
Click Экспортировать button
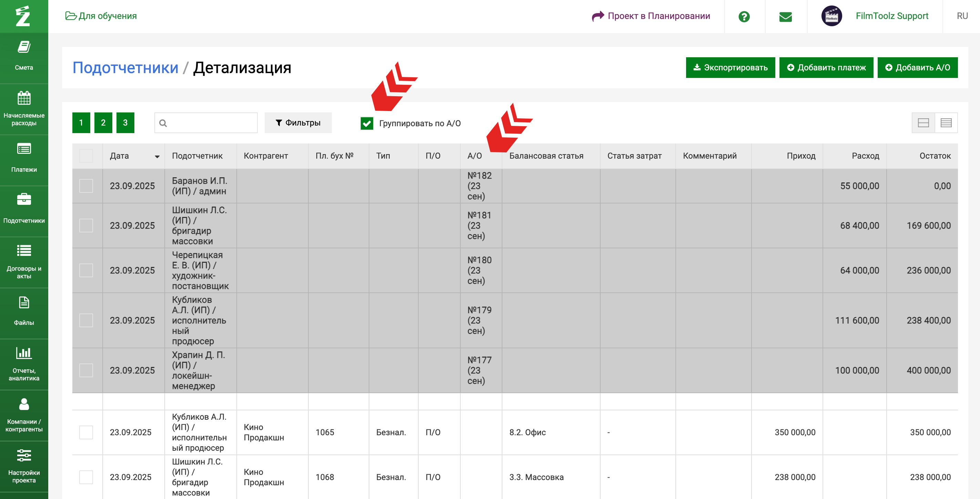[730, 67]
